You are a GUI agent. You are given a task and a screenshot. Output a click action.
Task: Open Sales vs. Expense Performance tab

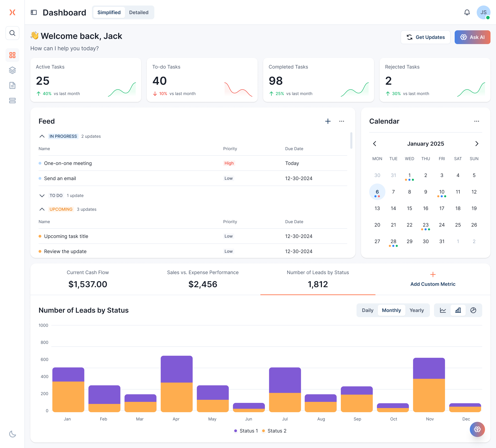coord(203,279)
